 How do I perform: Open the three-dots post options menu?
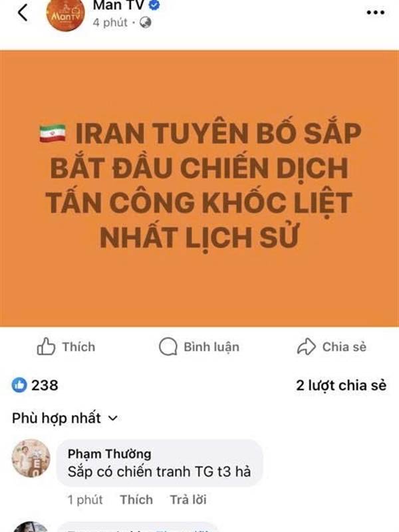click(x=376, y=13)
